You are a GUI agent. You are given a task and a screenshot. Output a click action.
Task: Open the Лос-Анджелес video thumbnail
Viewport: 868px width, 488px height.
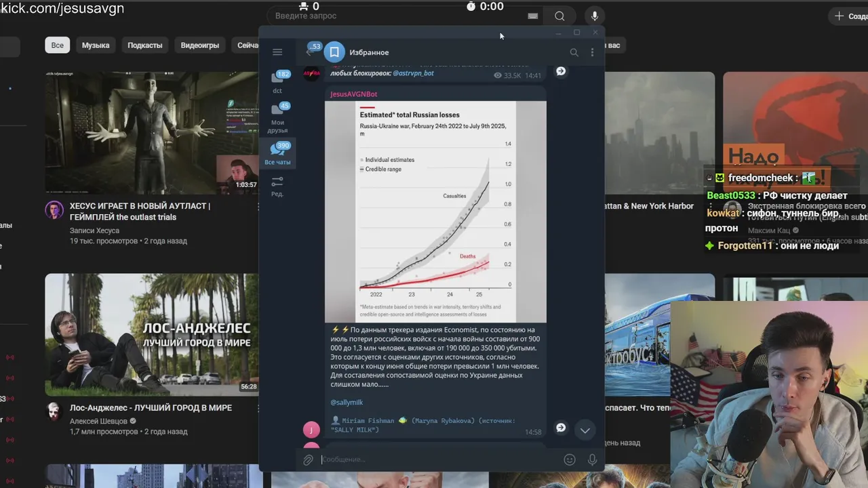point(153,335)
